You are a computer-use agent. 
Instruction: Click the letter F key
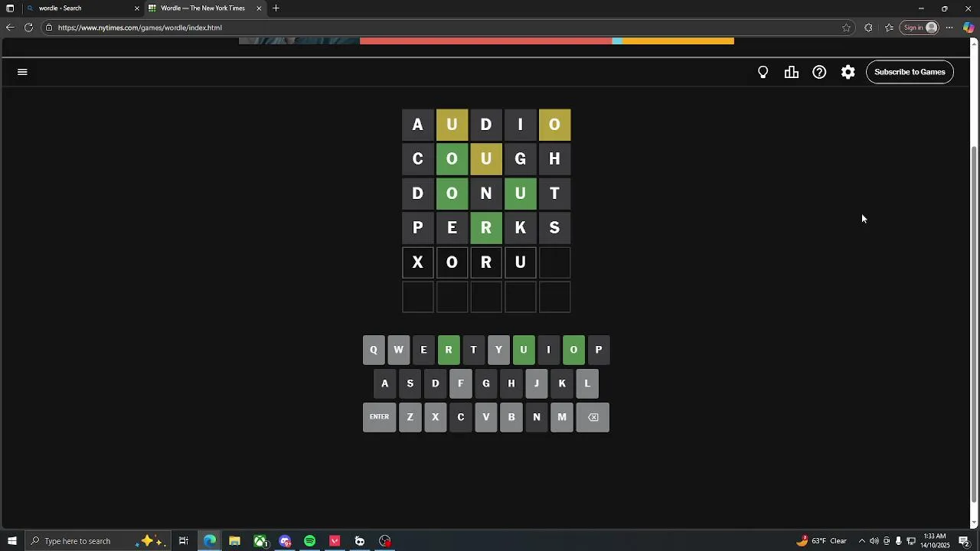[x=461, y=383]
